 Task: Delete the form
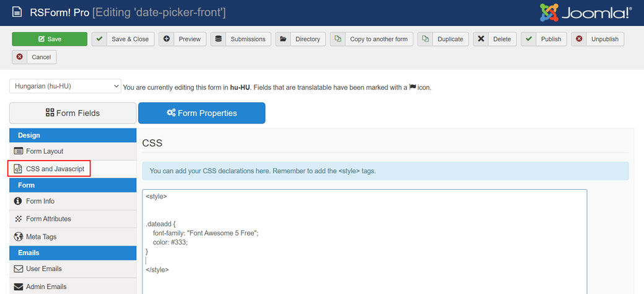[x=495, y=39]
